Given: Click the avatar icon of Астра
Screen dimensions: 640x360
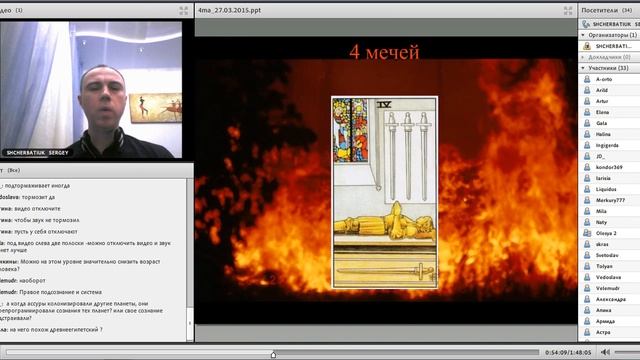Looking at the screenshot, I should (x=587, y=332).
